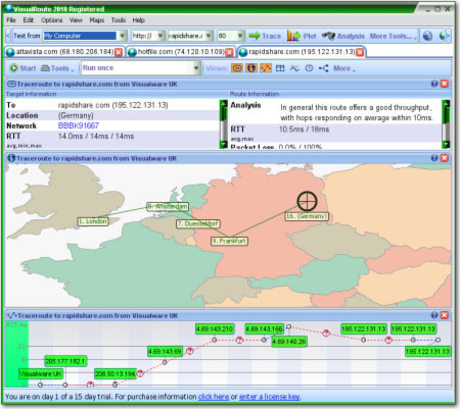
Task: Click the Frankfurt map label
Action: click(x=229, y=241)
